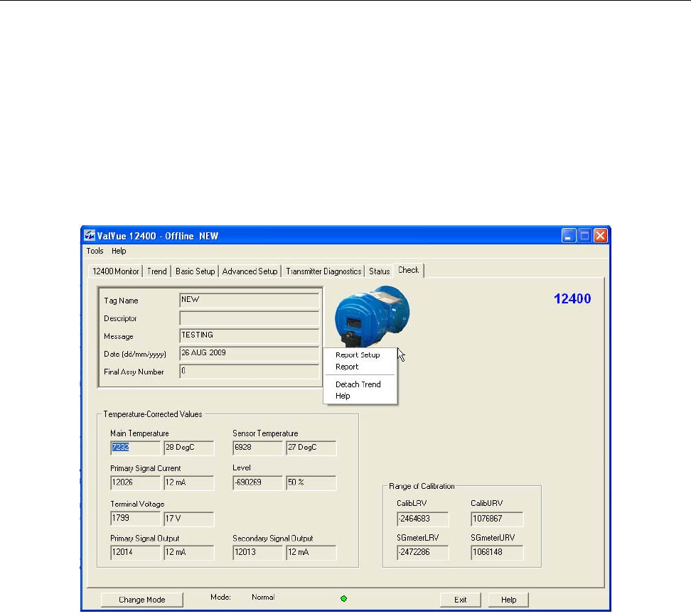Click the Message field containing TESTING
This screenshot has height=616, width=691.
tap(249, 335)
